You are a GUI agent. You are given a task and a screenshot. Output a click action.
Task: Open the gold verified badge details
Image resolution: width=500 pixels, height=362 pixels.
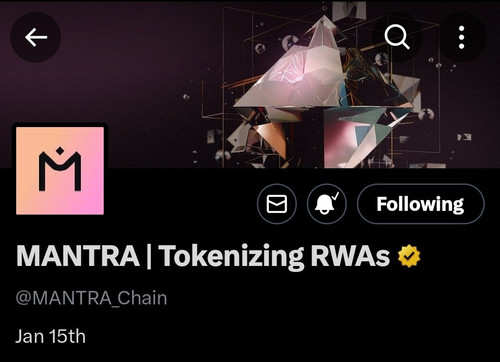(409, 256)
